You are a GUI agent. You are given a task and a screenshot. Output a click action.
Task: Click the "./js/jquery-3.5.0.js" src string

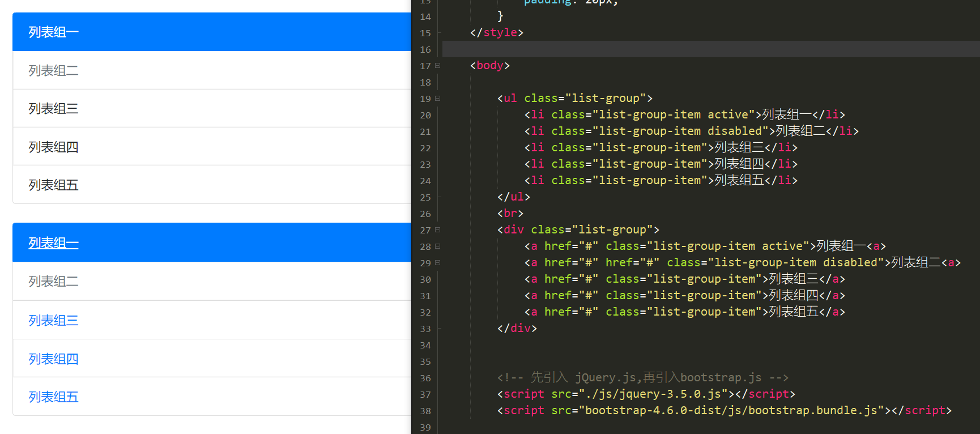click(x=653, y=394)
